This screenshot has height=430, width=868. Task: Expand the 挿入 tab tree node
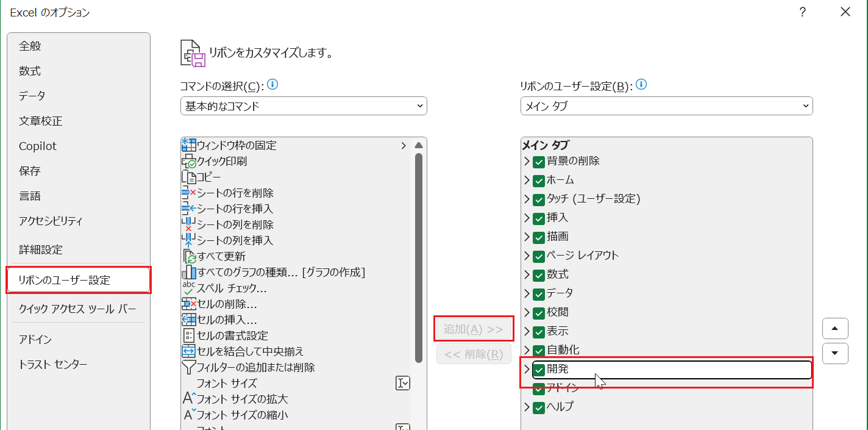(x=527, y=218)
